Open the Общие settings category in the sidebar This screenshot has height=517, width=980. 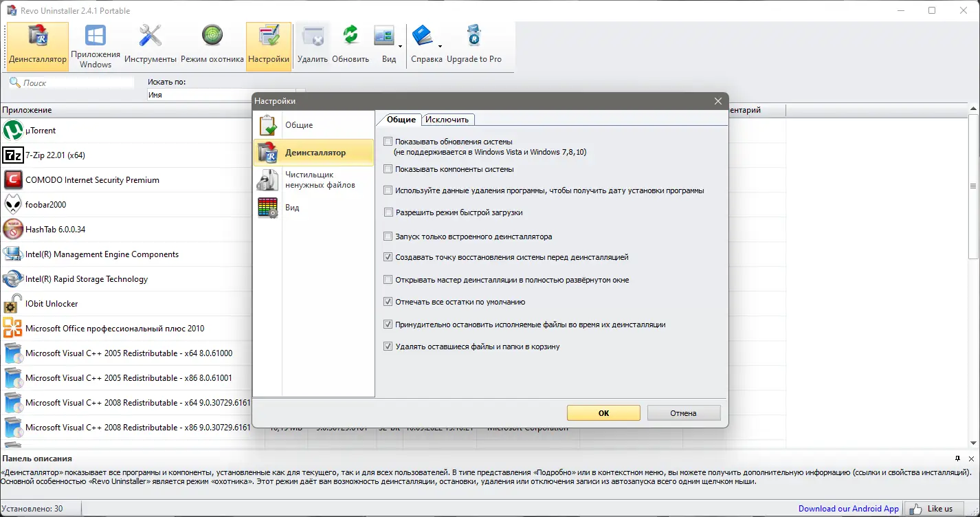[x=313, y=125]
